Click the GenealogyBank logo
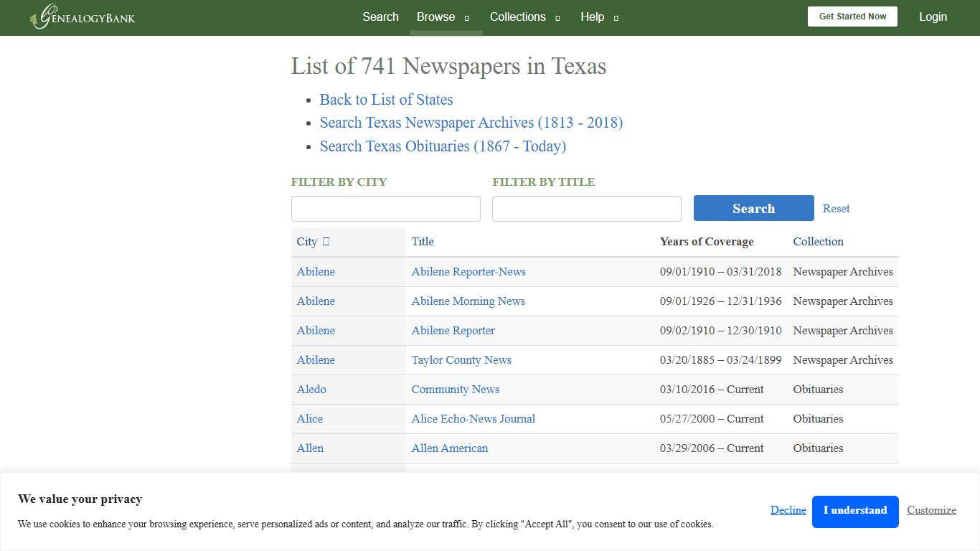This screenshot has height=551, width=980. [81, 17]
